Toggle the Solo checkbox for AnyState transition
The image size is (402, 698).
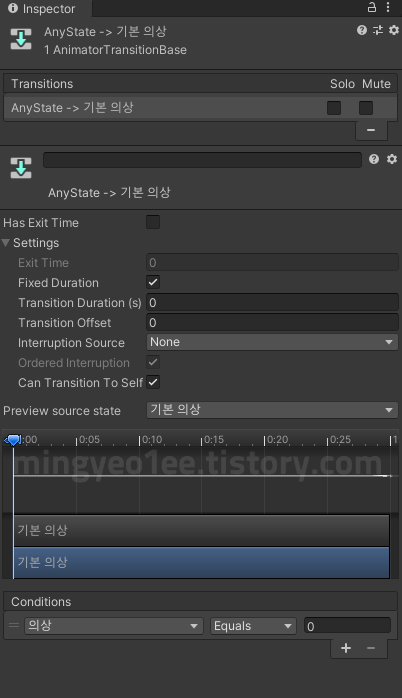point(334,108)
